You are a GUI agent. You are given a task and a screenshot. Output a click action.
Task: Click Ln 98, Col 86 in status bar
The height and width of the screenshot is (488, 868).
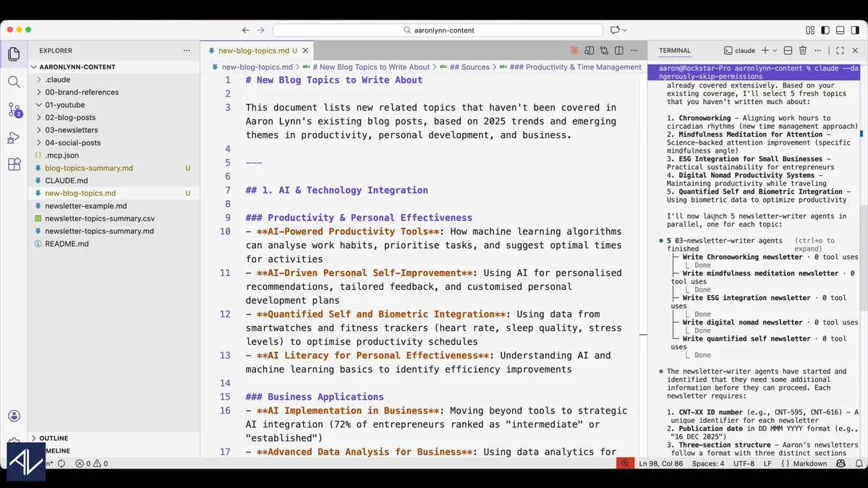tap(661, 463)
